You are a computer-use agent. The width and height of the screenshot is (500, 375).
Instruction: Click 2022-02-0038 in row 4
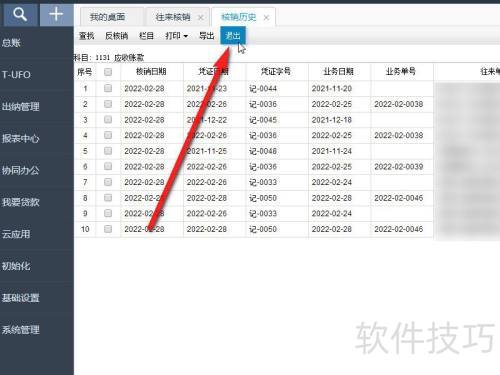399,136
